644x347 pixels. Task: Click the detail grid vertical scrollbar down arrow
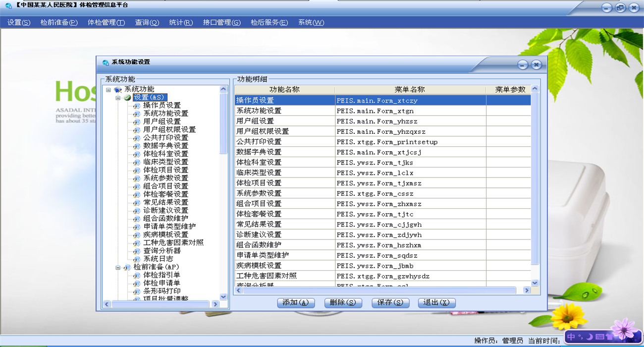click(x=535, y=283)
